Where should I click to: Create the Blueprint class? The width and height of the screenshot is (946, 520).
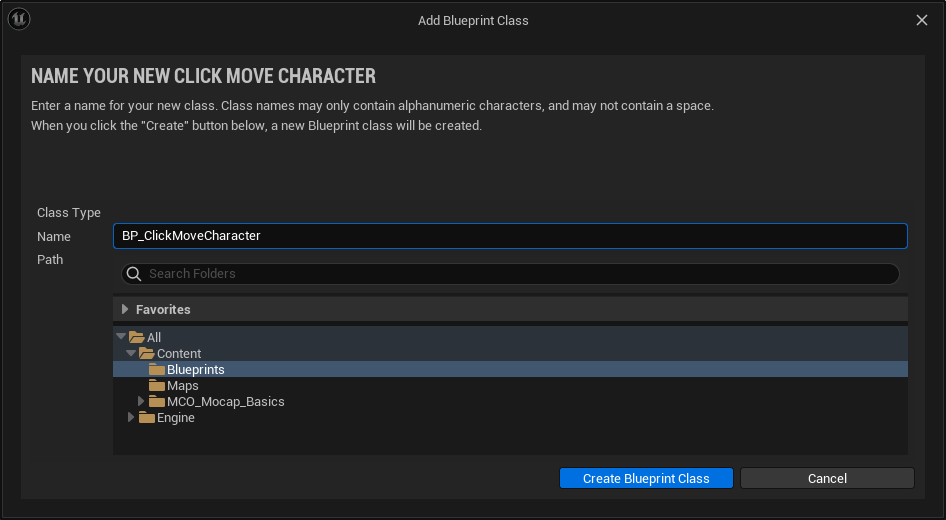[x=646, y=478]
